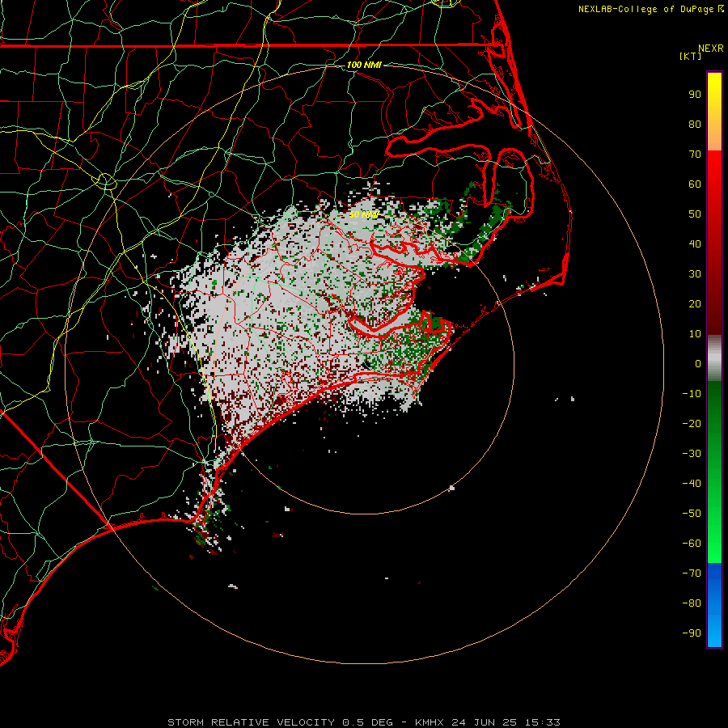
Task: Click the -10 value on the velocity scale
Action: pos(692,394)
